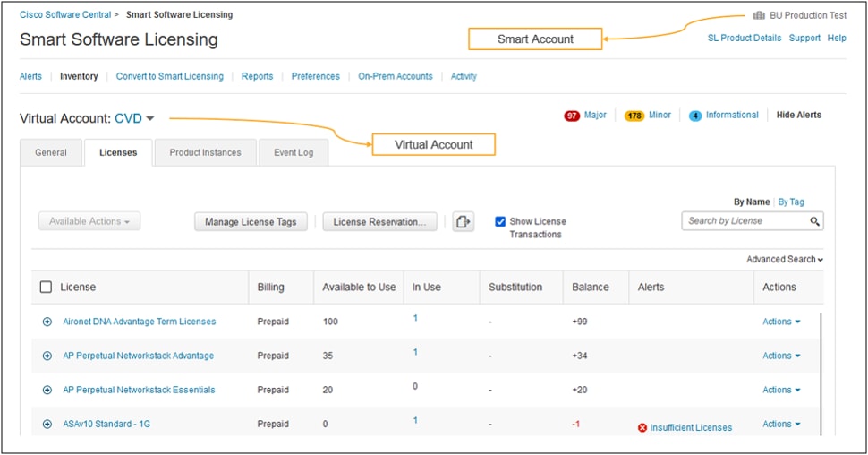This screenshot has width=868, height=455.
Task: Tick the select-all License header checkbox
Action: point(46,288)
